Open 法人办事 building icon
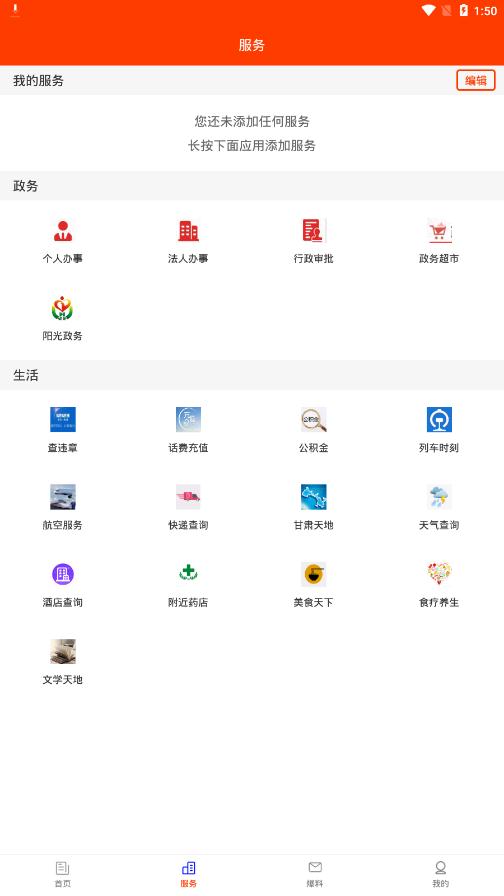504x896 pixels. tap(188, 230)
